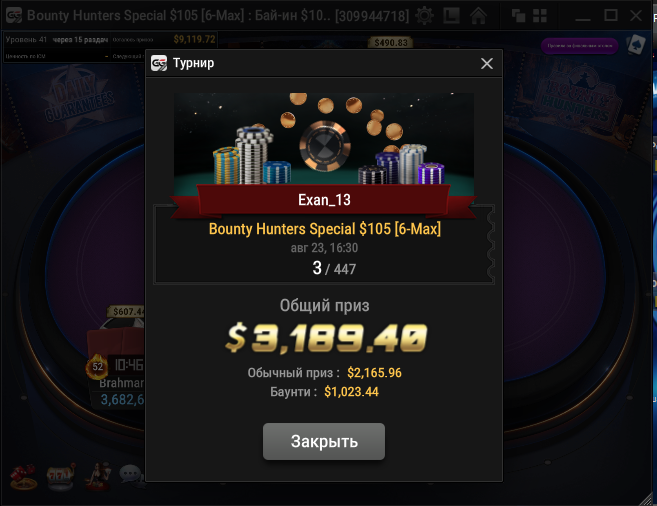The height and width of the screenshot is (506, 657).
Task: Click the layout L icon in title bar
Action: pyautogui.click(x=451, y=16)
